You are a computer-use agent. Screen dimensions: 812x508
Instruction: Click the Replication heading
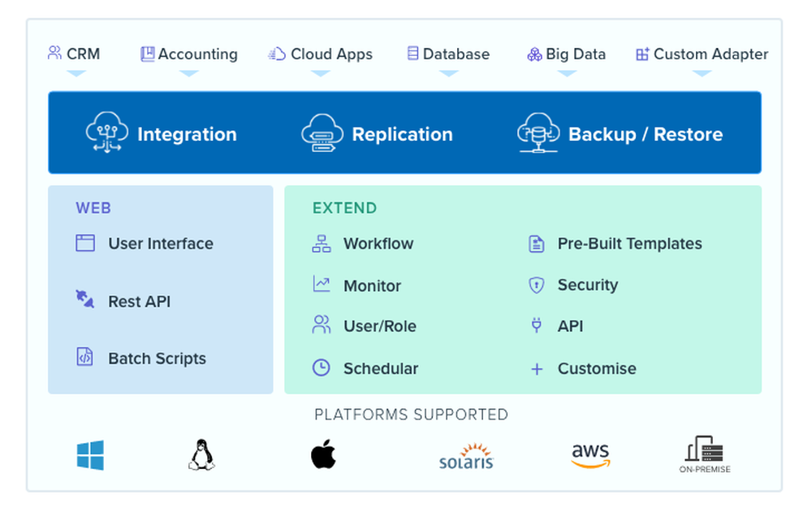tap(403, 135)
